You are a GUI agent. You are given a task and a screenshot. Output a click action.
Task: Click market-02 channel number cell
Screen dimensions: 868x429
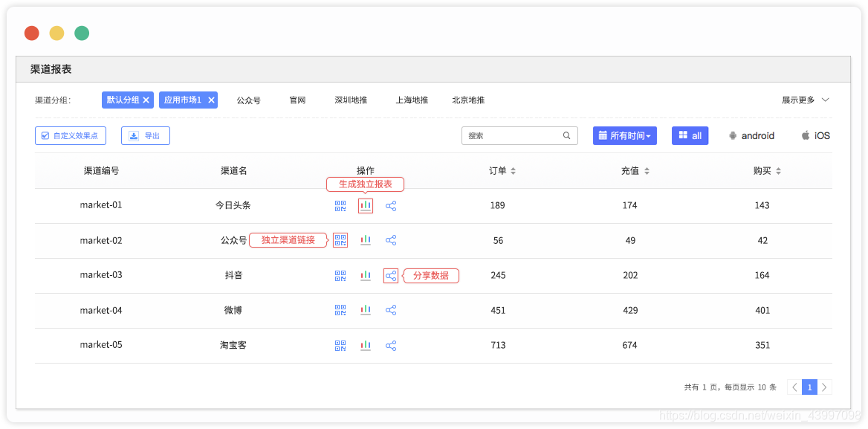[101, 240]
